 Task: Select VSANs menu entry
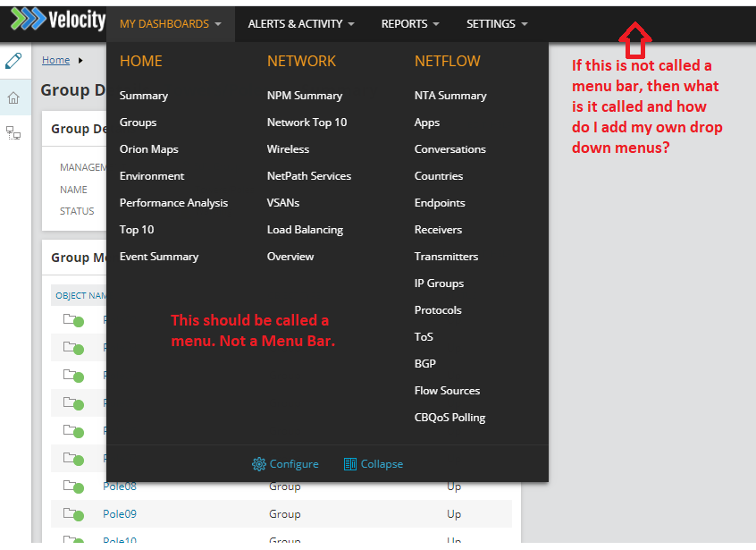pyautogui.click(x=283, y=203)
